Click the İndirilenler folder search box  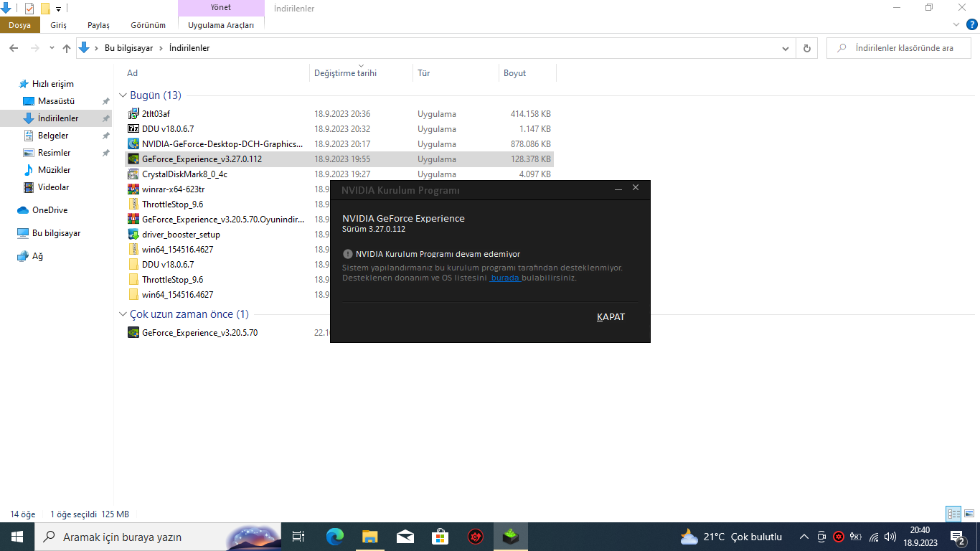[x=900, y=48]
